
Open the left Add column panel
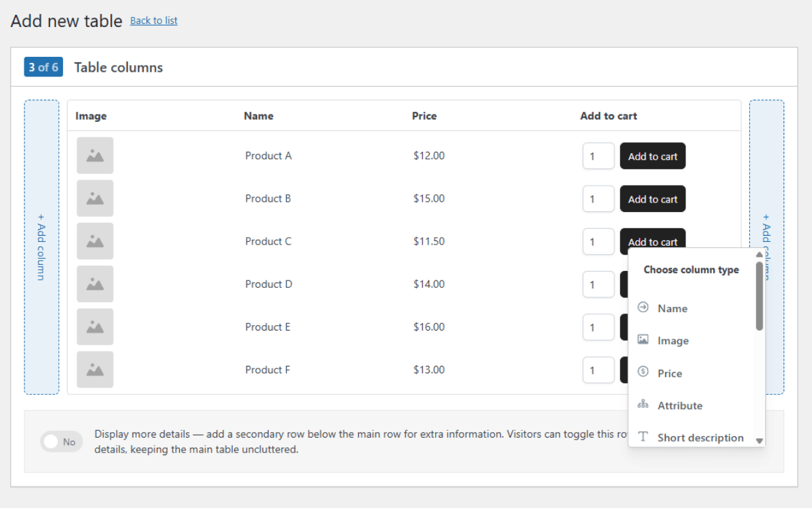pos(41,247)
